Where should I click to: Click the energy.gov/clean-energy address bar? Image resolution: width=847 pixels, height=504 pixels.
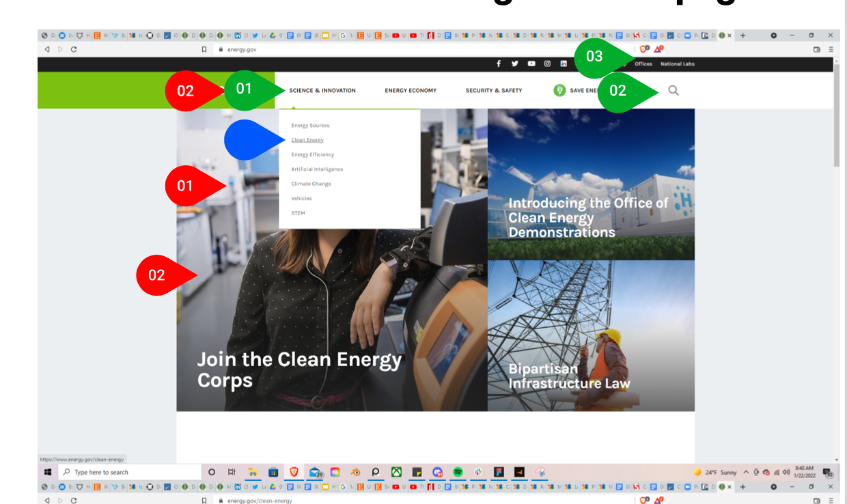click(x=423, y=501)
